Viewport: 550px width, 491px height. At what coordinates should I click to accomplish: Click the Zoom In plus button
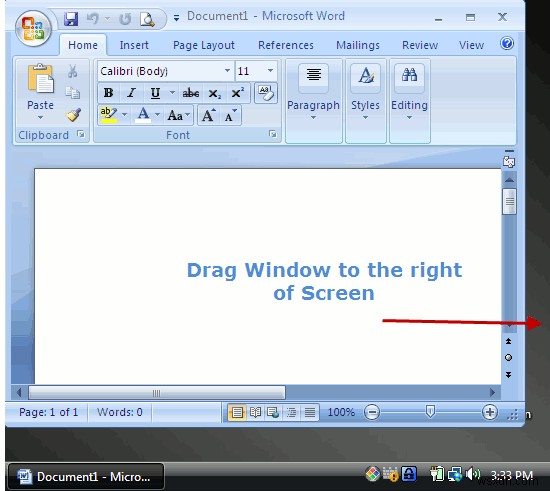pyautogui.click(x=490, y=412)
